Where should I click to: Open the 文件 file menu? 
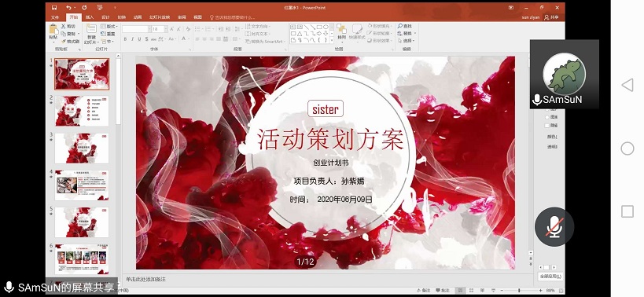pyautogui.click(x=55, y=17)
